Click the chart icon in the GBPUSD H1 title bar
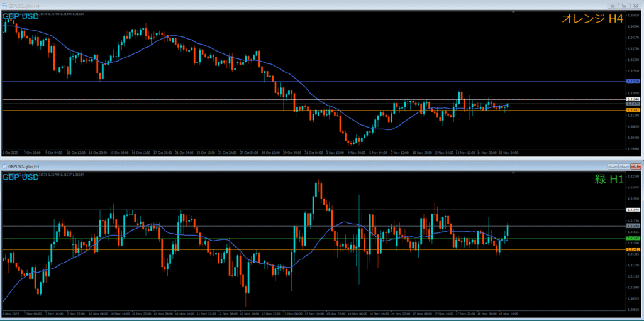Viewport: 644px width, 321px height. coord(4,166)
